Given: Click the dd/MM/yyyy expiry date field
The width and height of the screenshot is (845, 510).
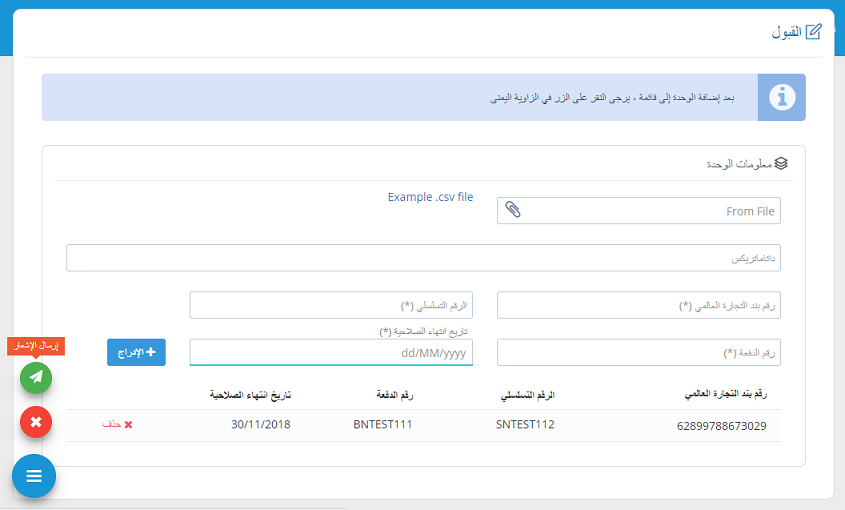Looking at the screenshot, I should [330, 353].
